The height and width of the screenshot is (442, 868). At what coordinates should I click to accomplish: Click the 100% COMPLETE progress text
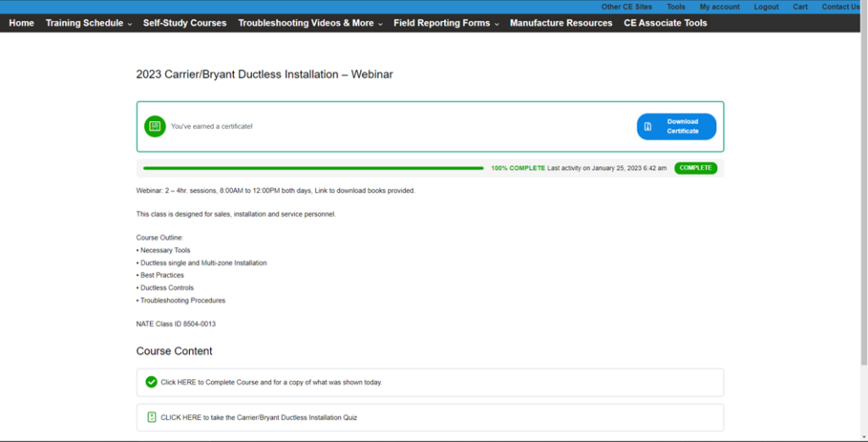click(x=518, y=169)
